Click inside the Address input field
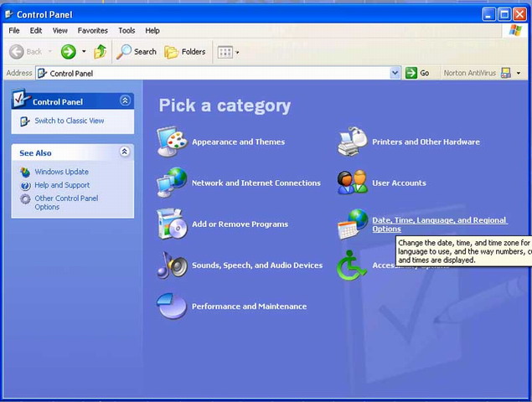The height and width of the screenshot is (402, 532). 218,73
